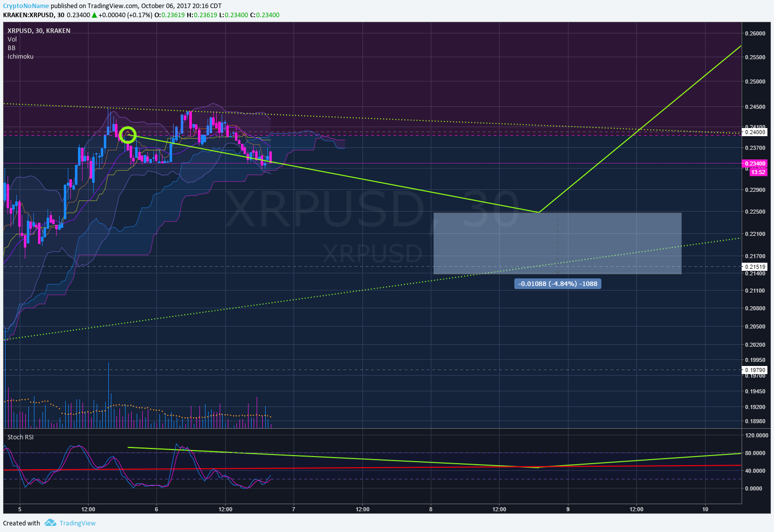Click the 40.0000 Stoch RSI scale value

[x=755, y=471]
